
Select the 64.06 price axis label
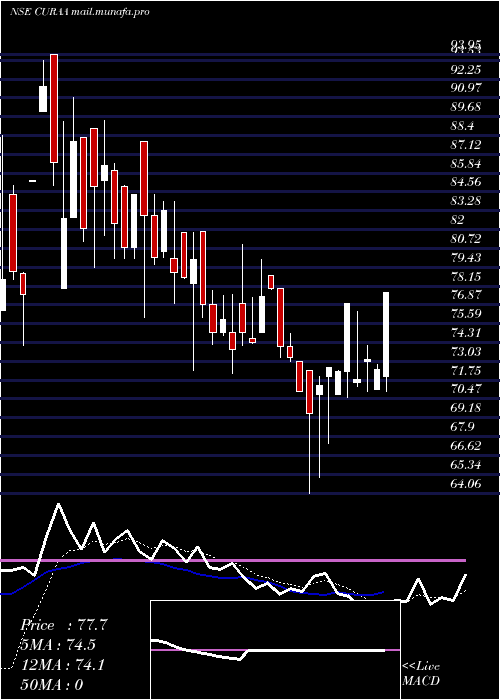pos(466,483)
